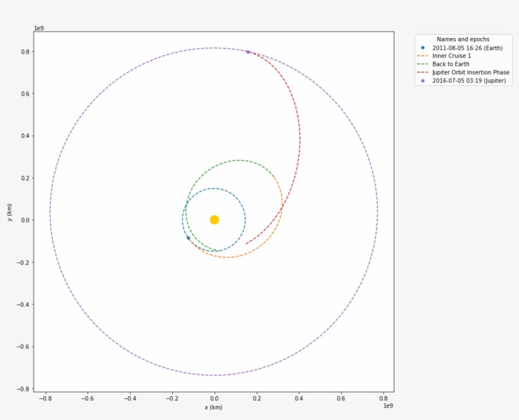This screenshot has height=420, width=519.
Task: Click the purple dot symbol in the legend
Action: [x=424, y=80]
